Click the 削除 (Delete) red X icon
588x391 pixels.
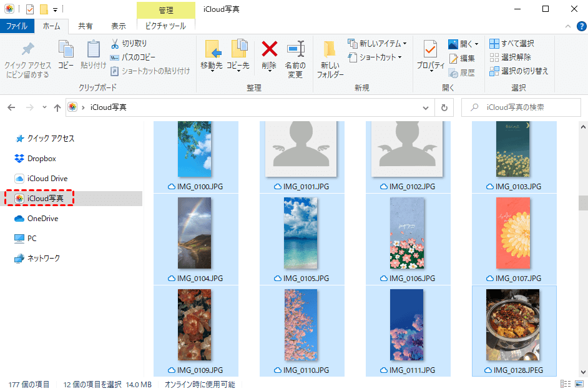(x=269, y=49)
